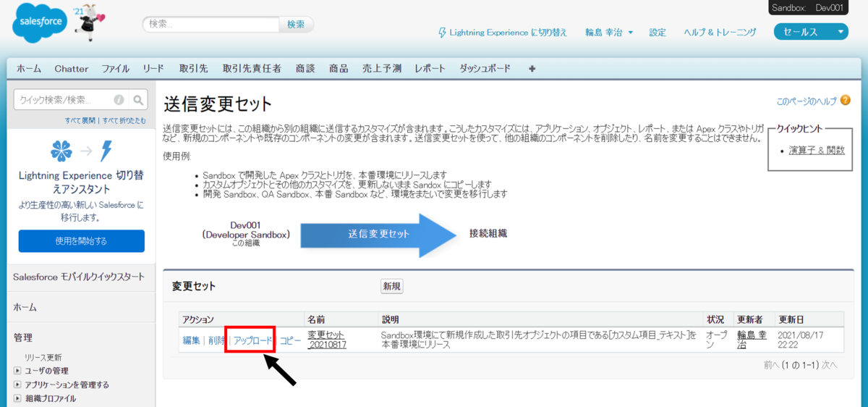Image resolution: width=868 pixels, height=407 pixels.
Task: Click the 更新日 column header
Action: coord(791,319)
